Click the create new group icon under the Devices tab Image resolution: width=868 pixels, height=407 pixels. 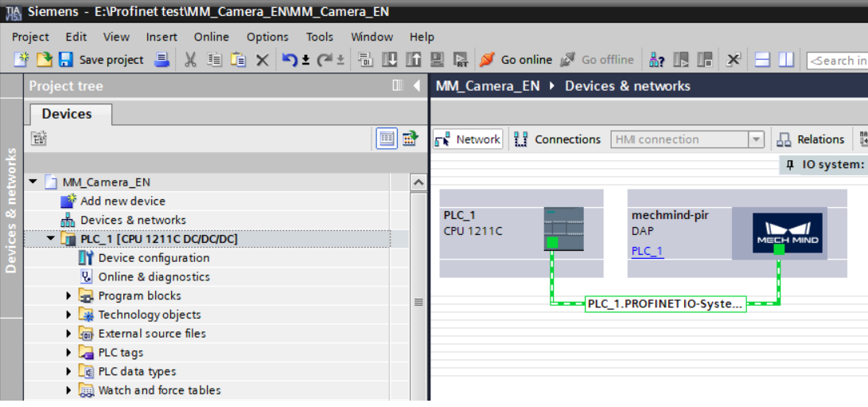tap(39, 139)
